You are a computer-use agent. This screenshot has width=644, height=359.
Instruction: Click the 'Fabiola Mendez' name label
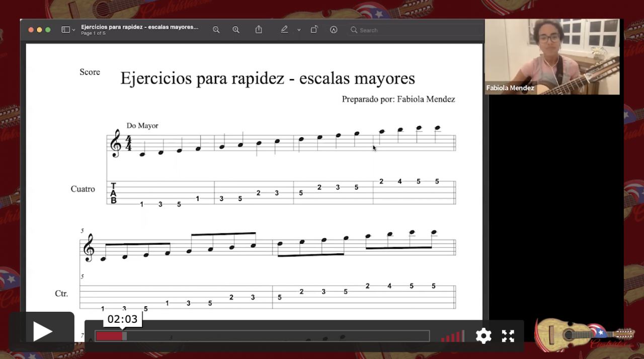point(510,88)
